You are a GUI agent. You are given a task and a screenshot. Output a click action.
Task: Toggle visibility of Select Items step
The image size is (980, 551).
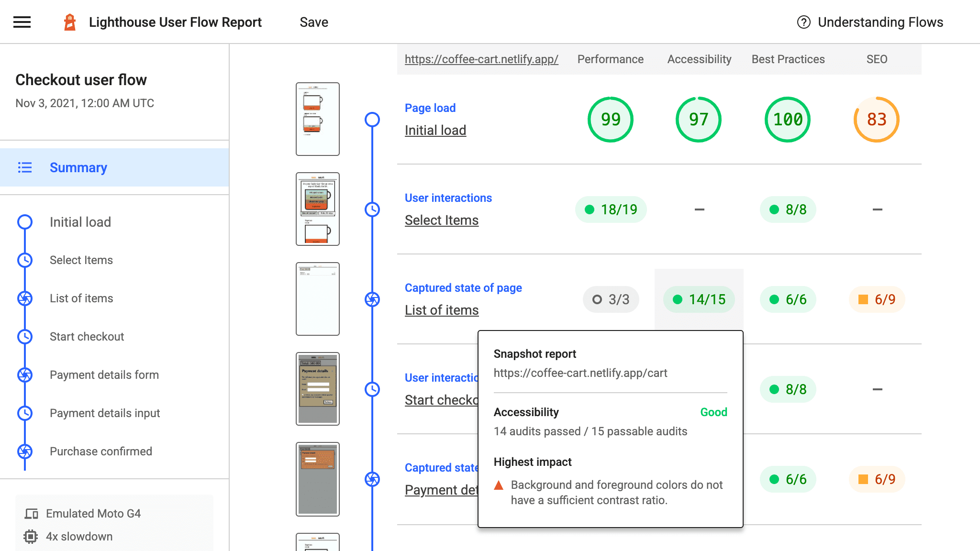pos(373,209)
